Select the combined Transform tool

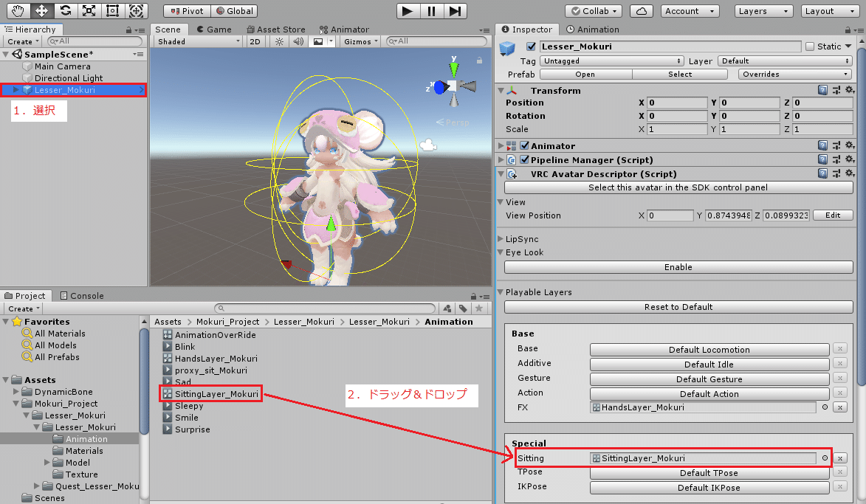point(136,10)
